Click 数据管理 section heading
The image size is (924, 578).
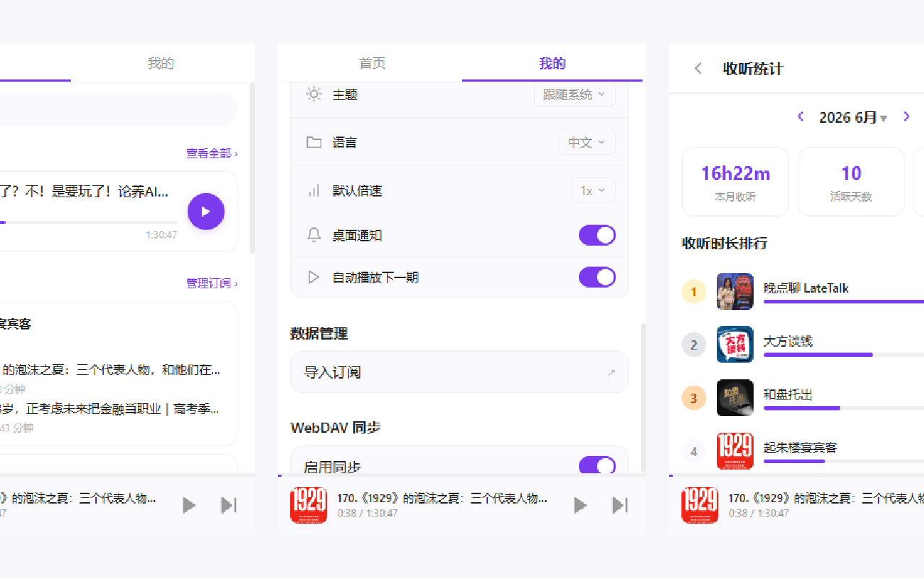[319, 334]
